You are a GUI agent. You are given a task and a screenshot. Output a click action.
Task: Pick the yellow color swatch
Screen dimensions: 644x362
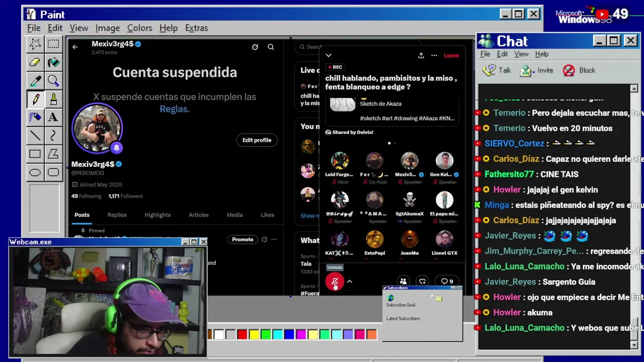coord(254,334)
